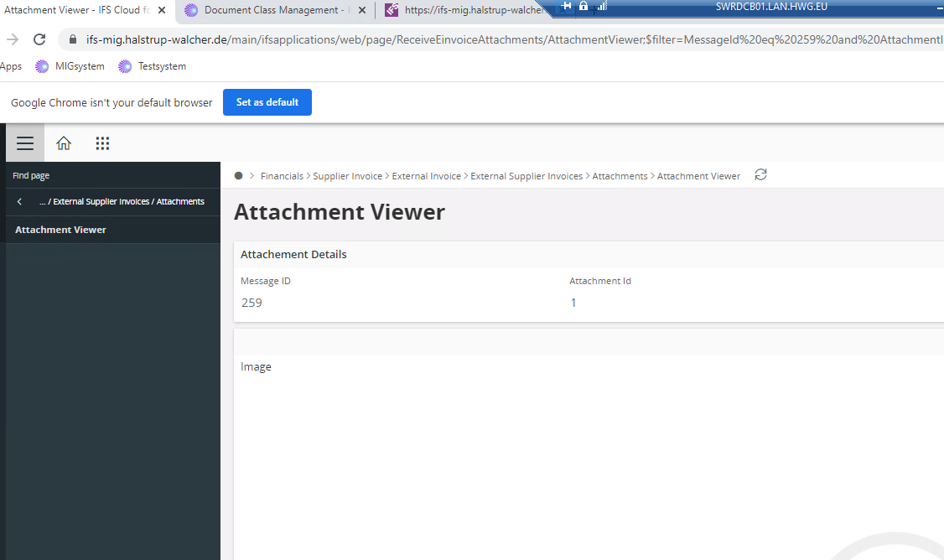
Task: Click the browser forward arrow
Action: [13, 39]
